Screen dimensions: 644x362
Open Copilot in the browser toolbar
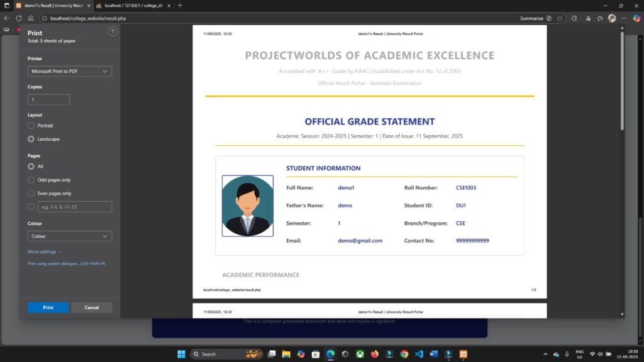636,18
